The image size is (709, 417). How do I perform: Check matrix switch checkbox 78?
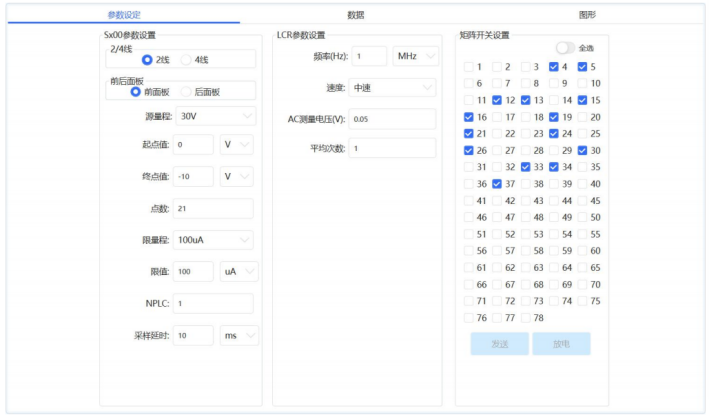(x=526, y=318)
